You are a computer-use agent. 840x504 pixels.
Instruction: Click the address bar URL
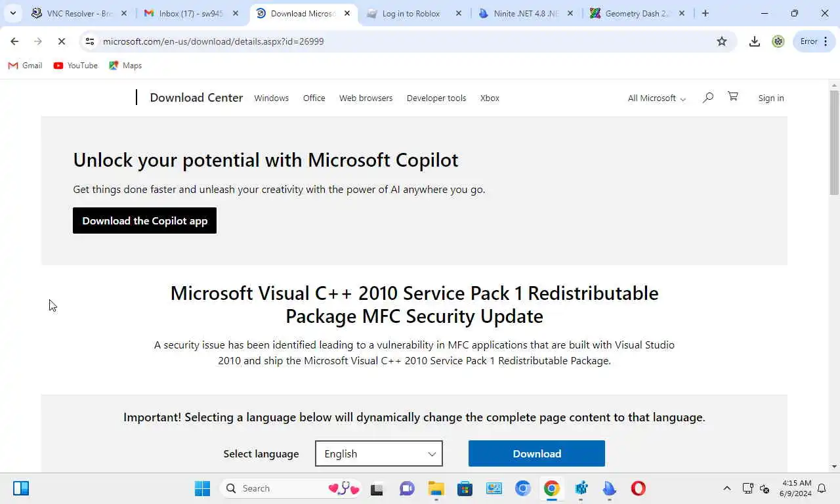(x=213, y=41)
